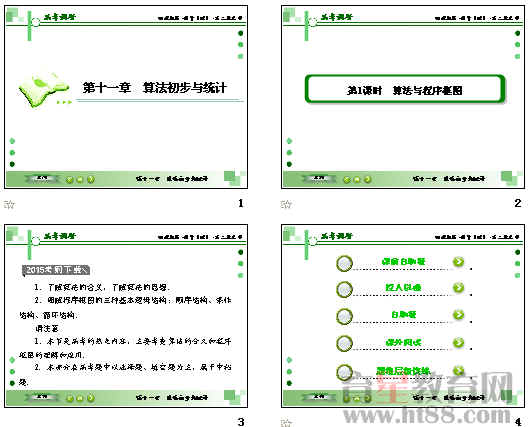The image size is (528, 427).
Task: Click round ring icon of second menu row, slide 4
Action: tap(344, 289)
